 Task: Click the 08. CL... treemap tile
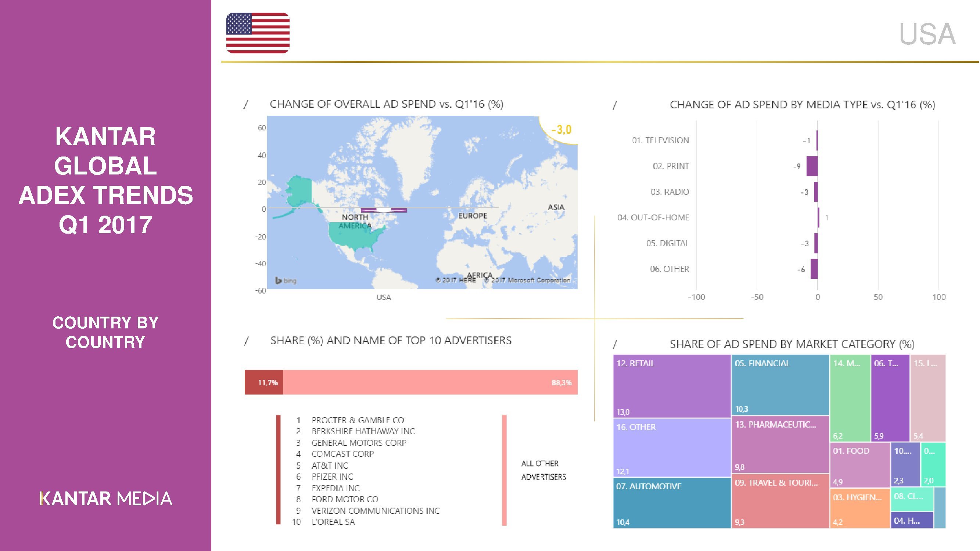(912, 499)
